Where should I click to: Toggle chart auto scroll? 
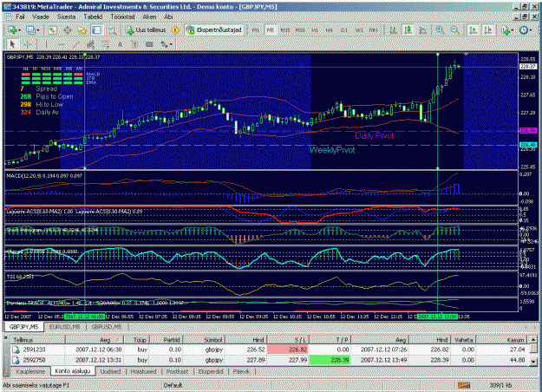[x=473, y=30]
